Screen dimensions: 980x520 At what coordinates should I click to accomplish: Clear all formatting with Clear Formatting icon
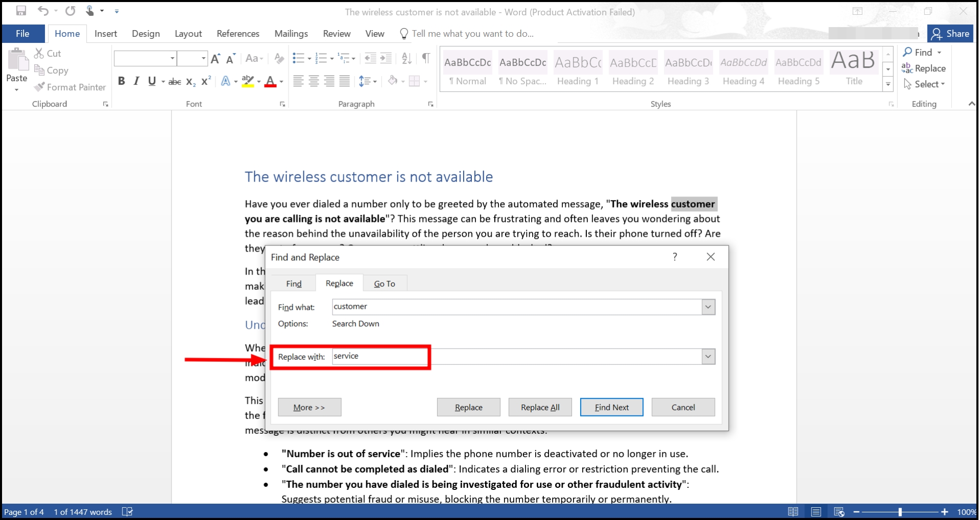point(278,58)
